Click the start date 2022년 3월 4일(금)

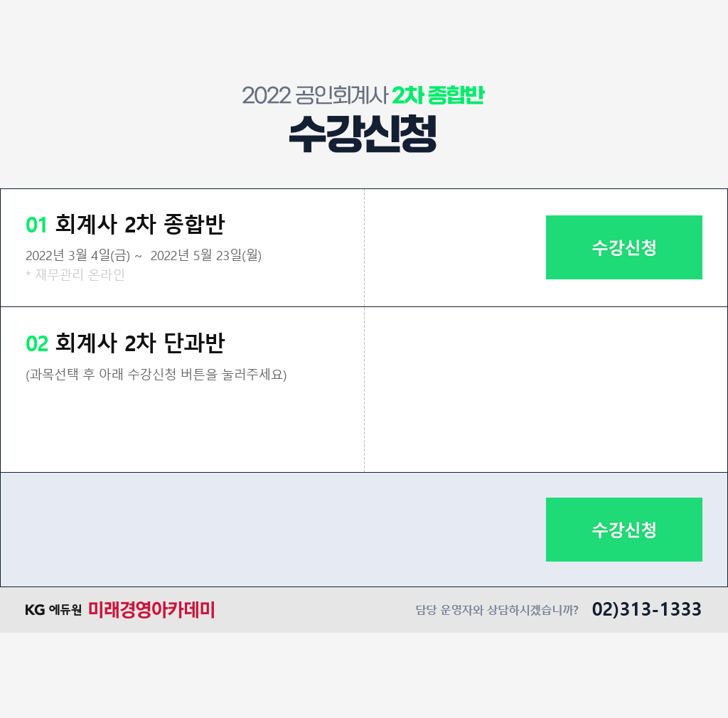[77, 255]
